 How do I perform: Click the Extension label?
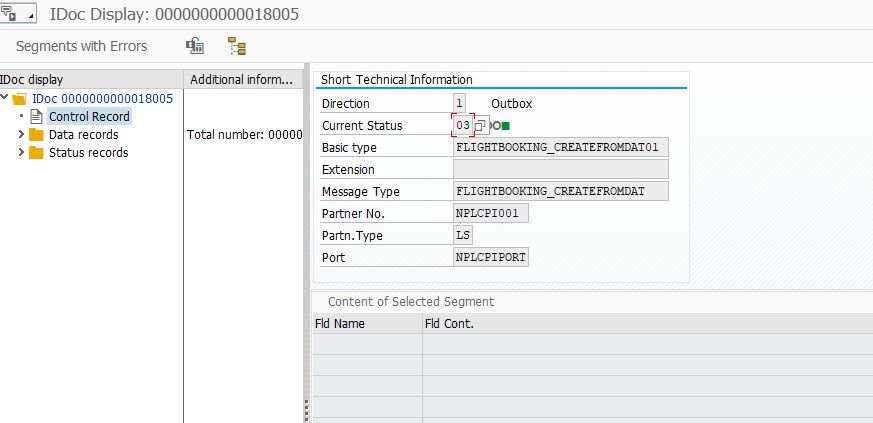pyautogui.click(x=348, y=170)
